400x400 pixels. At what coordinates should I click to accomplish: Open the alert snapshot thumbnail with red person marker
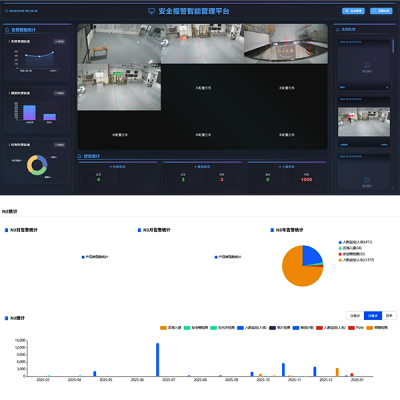click(364, 122)
